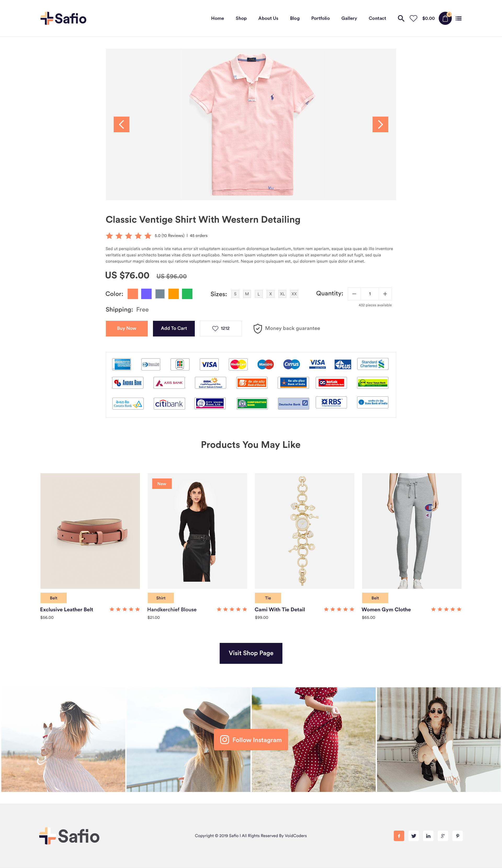The width and height of the screenshot is (502, 868).
Task: Click the Add To Cart button
Action: 174,328
